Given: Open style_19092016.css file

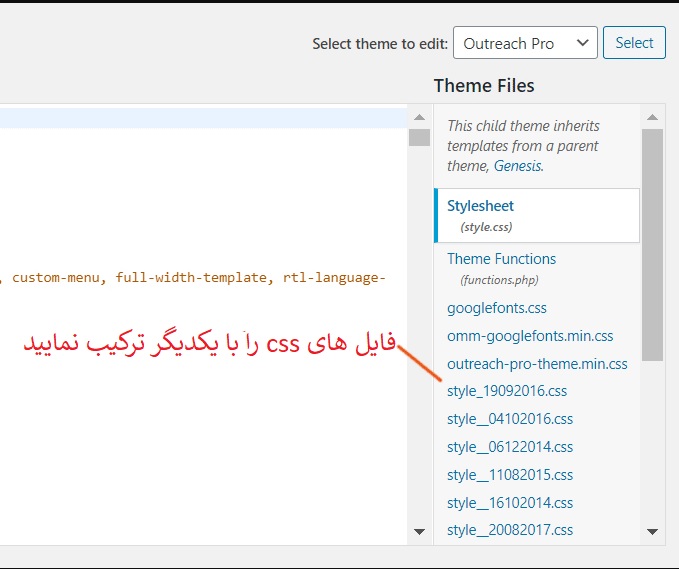Looking at the screenshot, I should (507, 391).
